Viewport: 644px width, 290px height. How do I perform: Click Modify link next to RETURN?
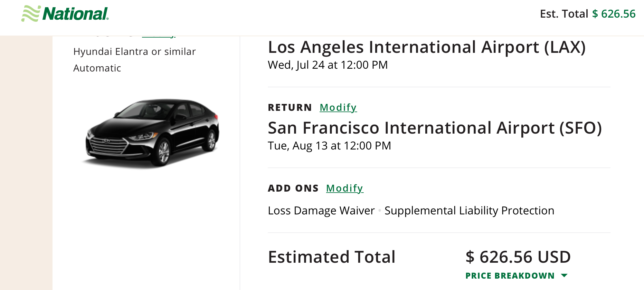(338, 107)
